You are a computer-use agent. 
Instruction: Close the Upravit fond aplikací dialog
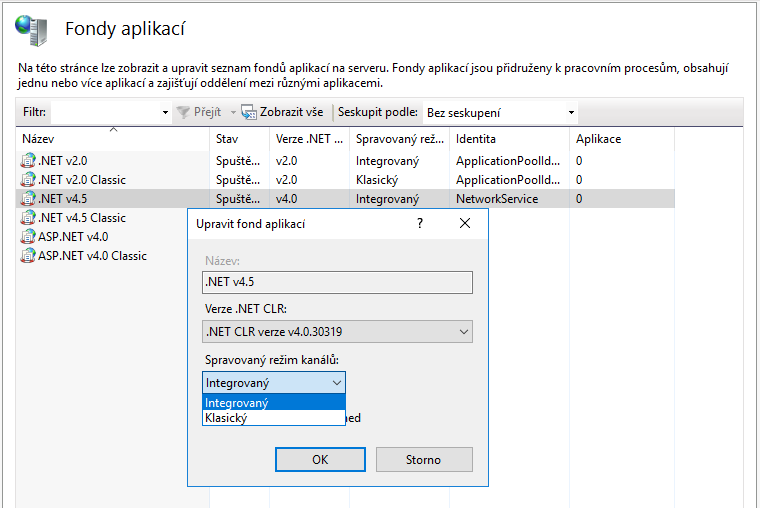coord(465,223)
